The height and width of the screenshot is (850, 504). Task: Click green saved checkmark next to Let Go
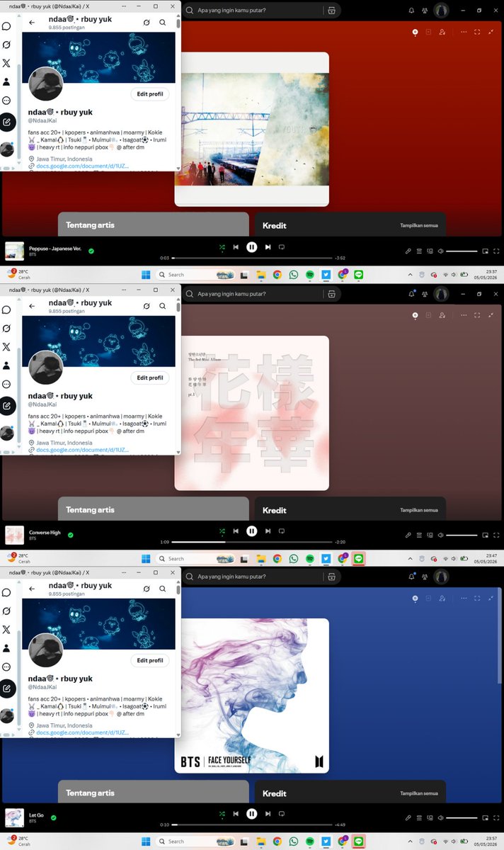(x=53, y=817)
